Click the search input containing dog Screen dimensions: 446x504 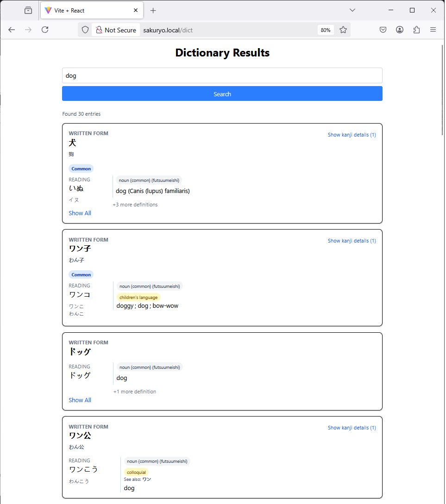pyautogui.click(x=222, y=75)
